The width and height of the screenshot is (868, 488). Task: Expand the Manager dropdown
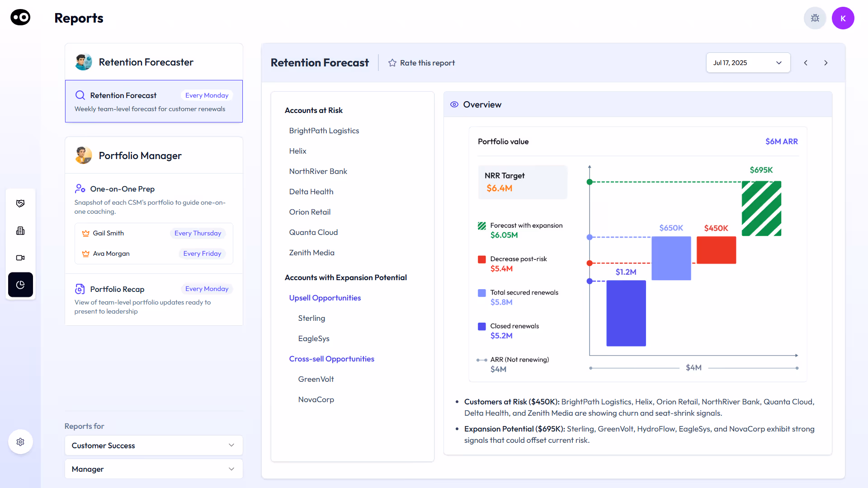[x=154, y=469]
